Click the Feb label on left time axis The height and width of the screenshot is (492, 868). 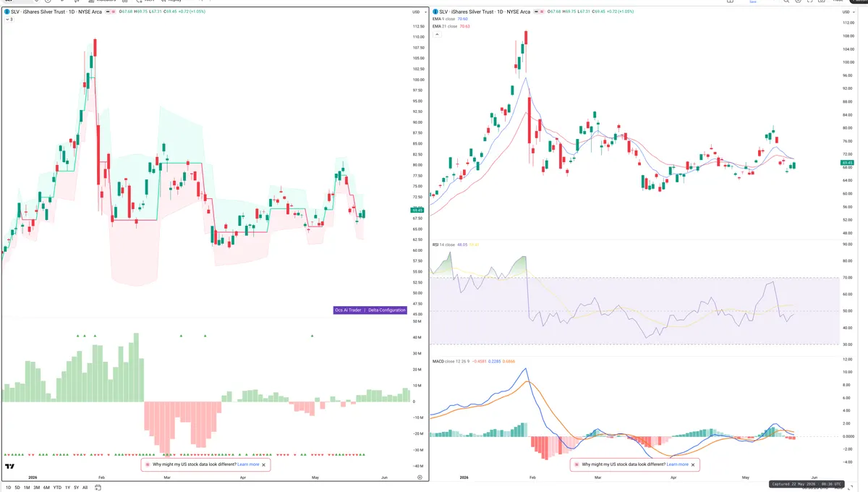pos(101,478)
